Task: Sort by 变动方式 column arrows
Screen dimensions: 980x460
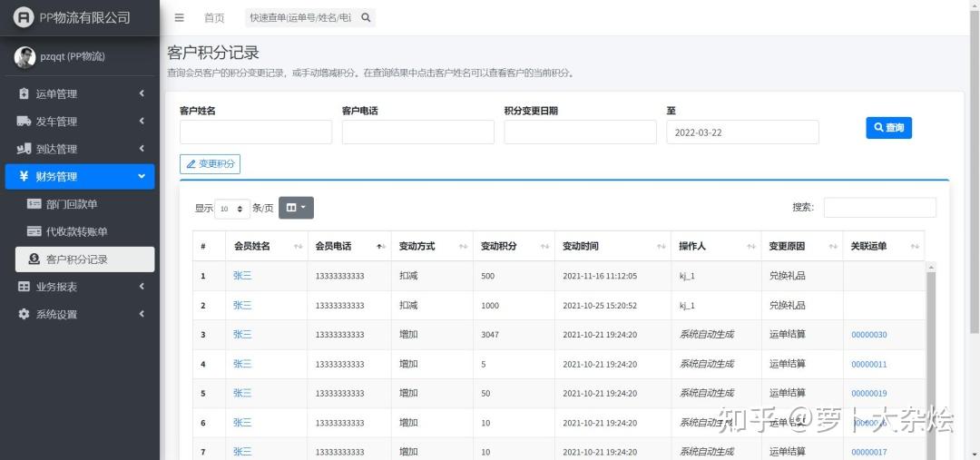Action: click(463, 247)
